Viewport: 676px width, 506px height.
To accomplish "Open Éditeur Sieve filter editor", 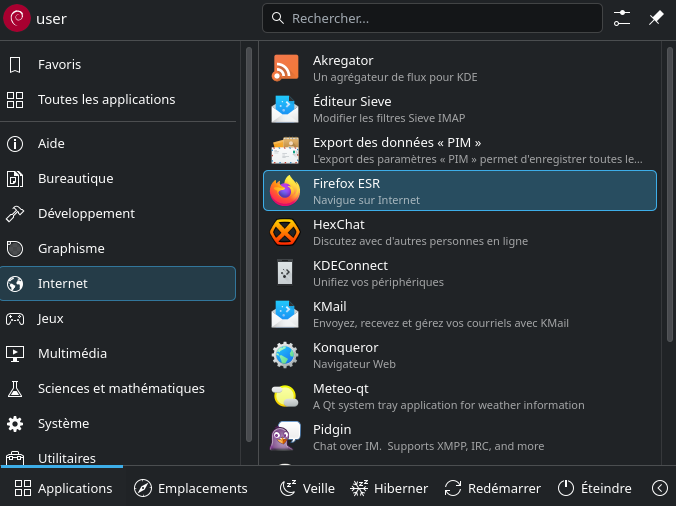I will pos(459,109).
